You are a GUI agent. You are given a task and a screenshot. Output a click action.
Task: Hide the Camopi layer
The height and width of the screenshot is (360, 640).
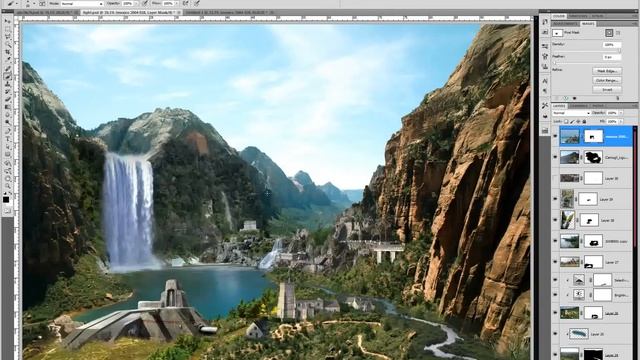pyautogui.click(x=555, y=157)
